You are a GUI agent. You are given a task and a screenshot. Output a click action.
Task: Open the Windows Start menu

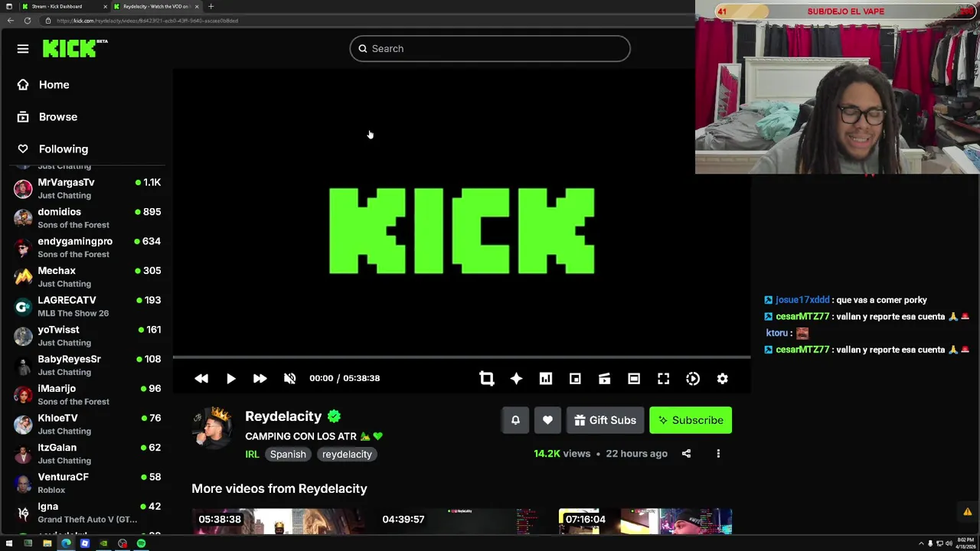pos(8,543)
